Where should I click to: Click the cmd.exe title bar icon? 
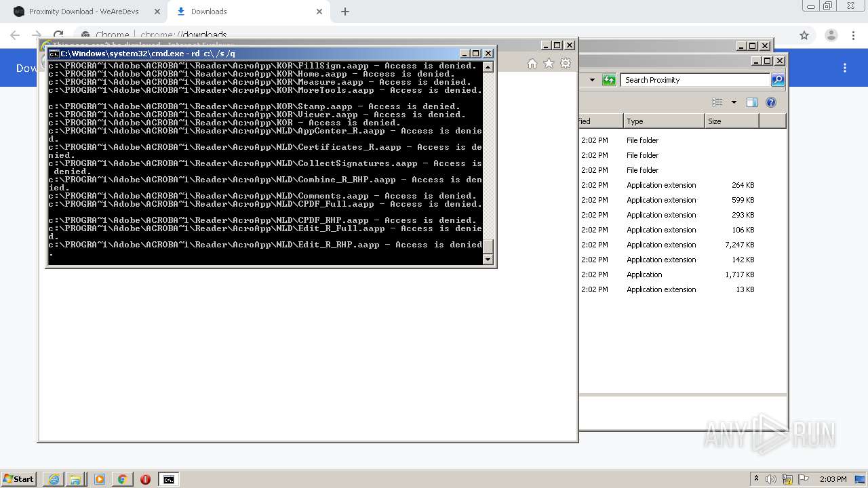click(x=54, y=54)
